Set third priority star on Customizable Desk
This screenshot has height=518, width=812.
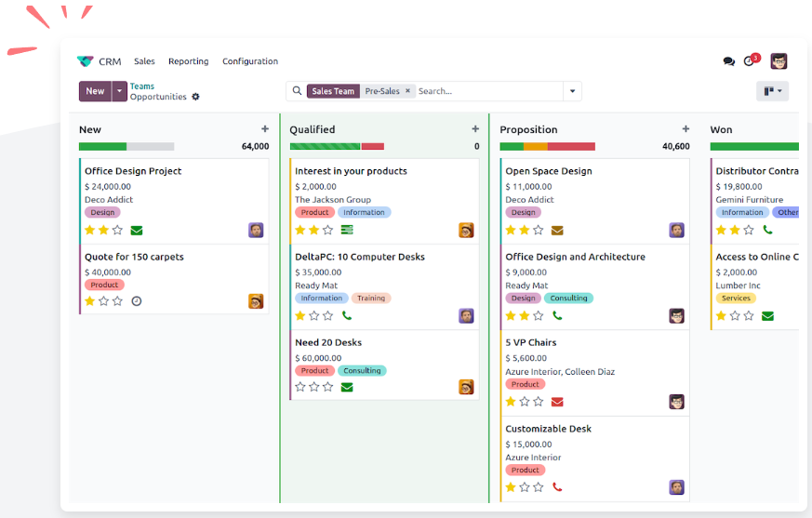point(539,487)
